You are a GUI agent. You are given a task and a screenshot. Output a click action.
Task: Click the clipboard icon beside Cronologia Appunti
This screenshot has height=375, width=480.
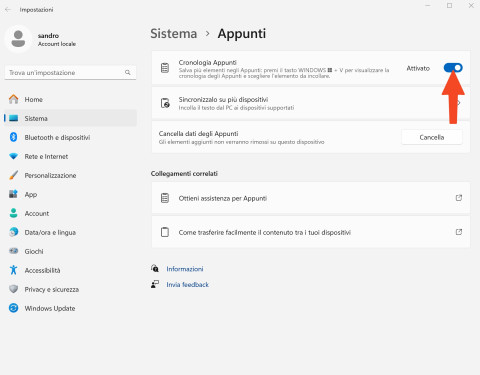[x=165, y=68]
